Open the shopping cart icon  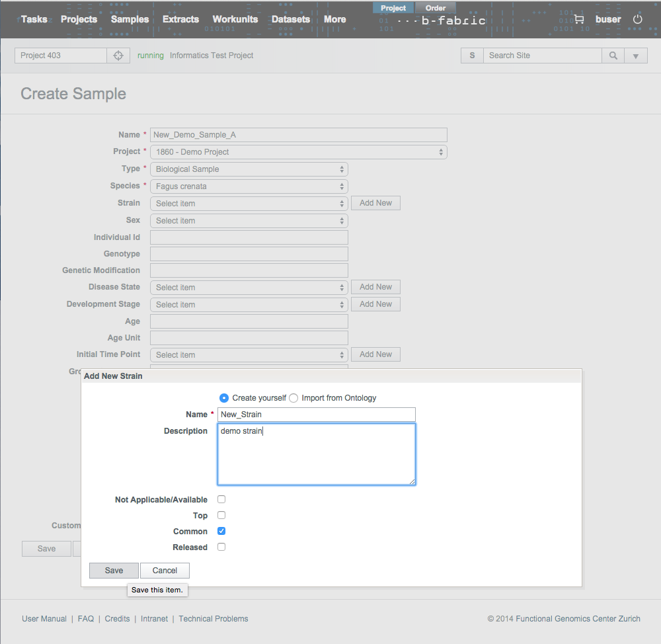coord(579,19)
